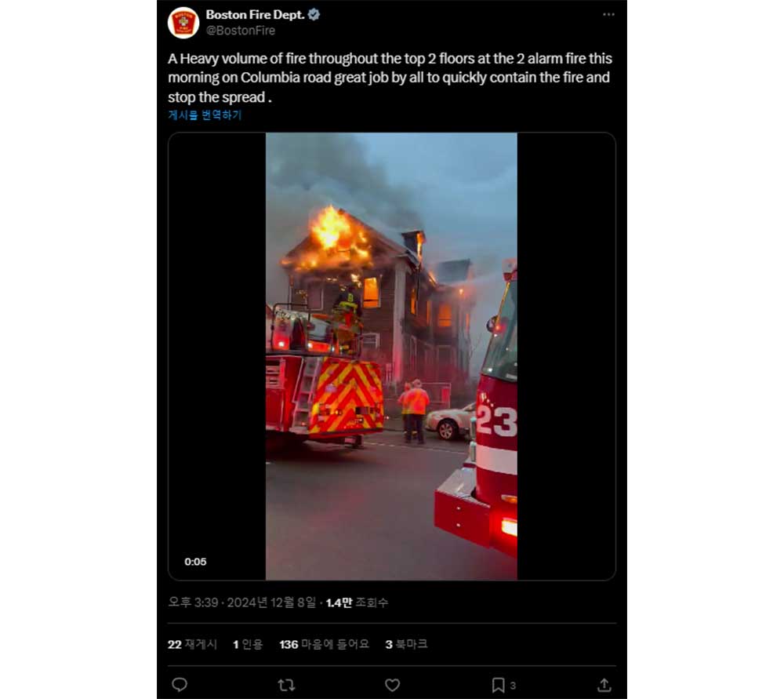Click the blue verified badge
The height and width of the screenshot is (699, 784).
314,15
